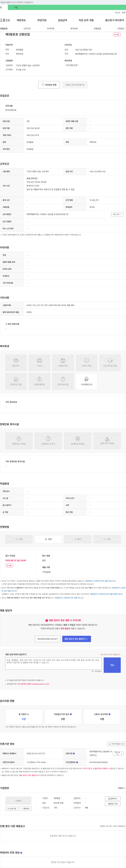
Task: Click the 더보기 link in 기업정보
Action: pyautogui.click(x=122, y=788)
